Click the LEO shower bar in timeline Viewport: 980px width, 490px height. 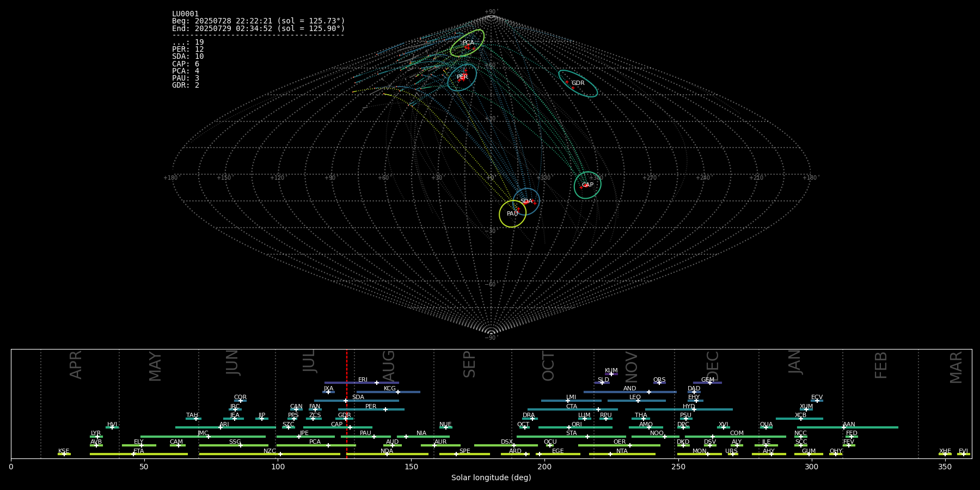pyautogui.click(x=636, y=401)
